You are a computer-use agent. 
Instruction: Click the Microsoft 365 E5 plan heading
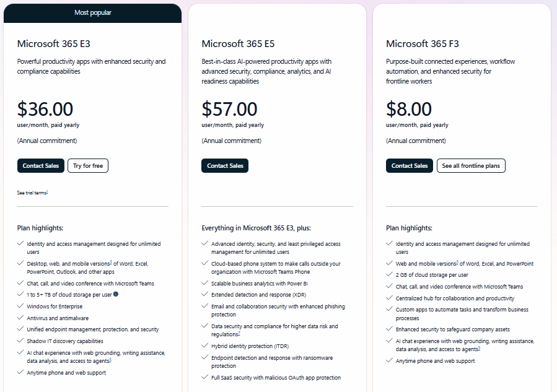tap(238, 44)
